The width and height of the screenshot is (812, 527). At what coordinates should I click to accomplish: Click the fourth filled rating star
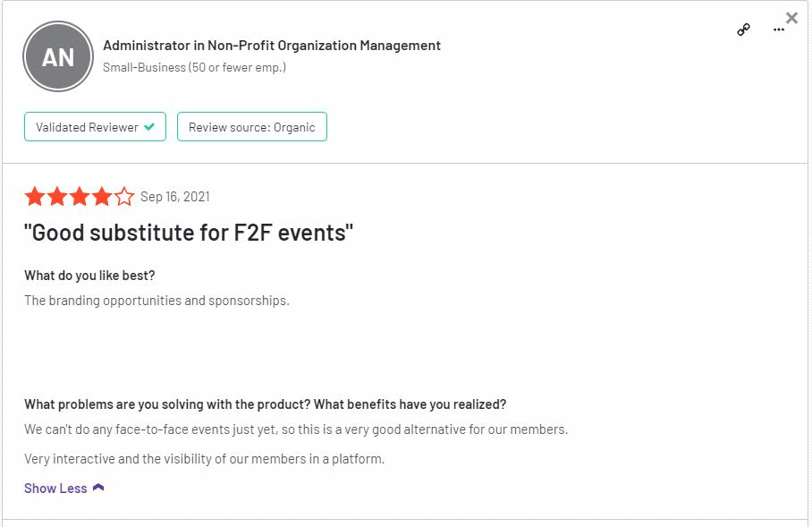pyautogui.click(x=102, y=196)
